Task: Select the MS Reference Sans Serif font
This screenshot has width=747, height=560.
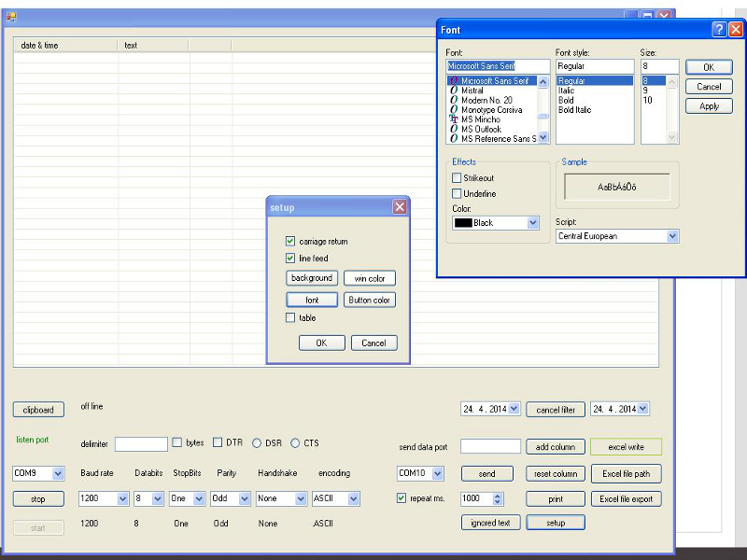Action: [x=492, y=138]
